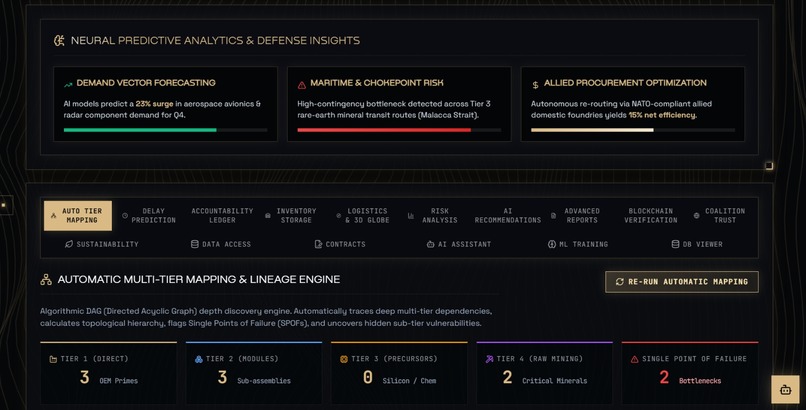Screen dimensions: 806x410
Task: Click trending arrow icon on Demand Vector Forecasting
Action: point(68,84)
